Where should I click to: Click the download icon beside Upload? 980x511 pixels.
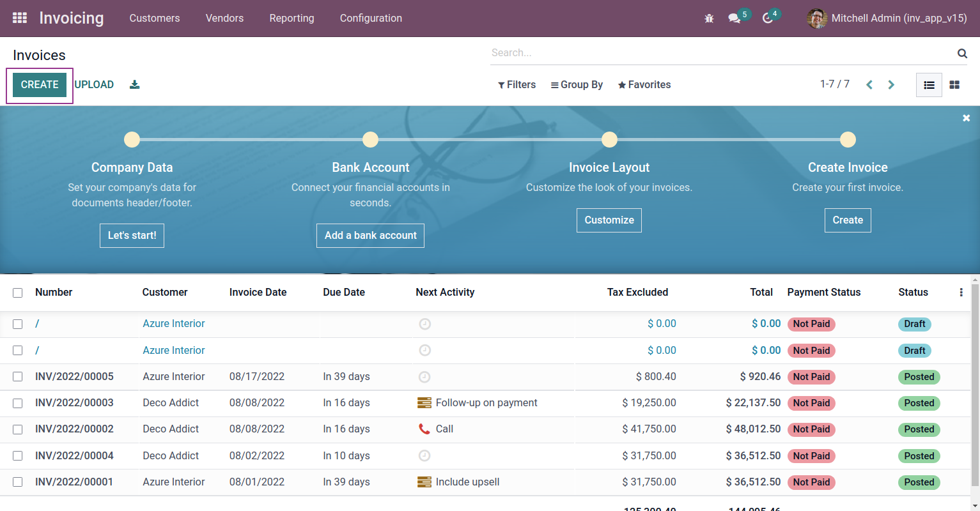(x=134, y=84)
